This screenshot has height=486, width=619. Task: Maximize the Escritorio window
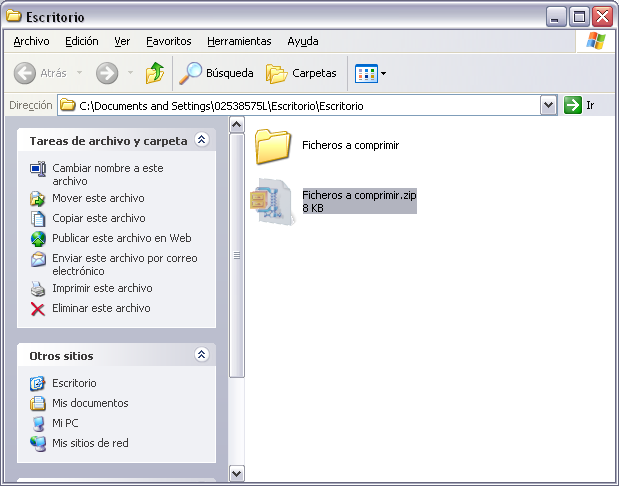point(579,17)
